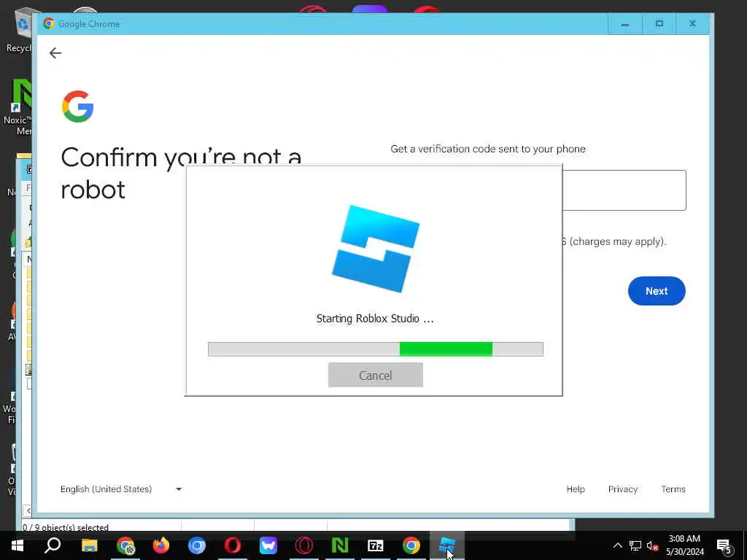Open Chromium blue icon on taskbar
Image resolution: width=747 pixels, height=560 pixels.
coord(197,545)
